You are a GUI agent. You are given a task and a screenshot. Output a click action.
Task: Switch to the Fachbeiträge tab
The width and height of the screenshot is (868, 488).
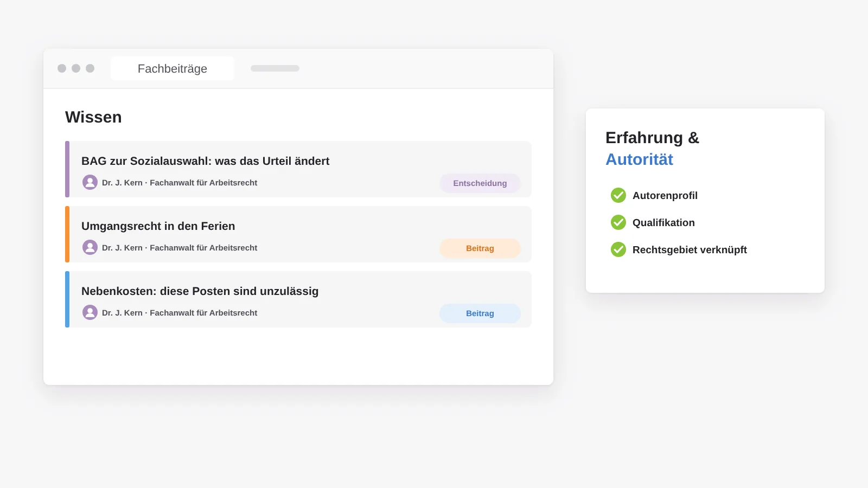tap(173, 68)
